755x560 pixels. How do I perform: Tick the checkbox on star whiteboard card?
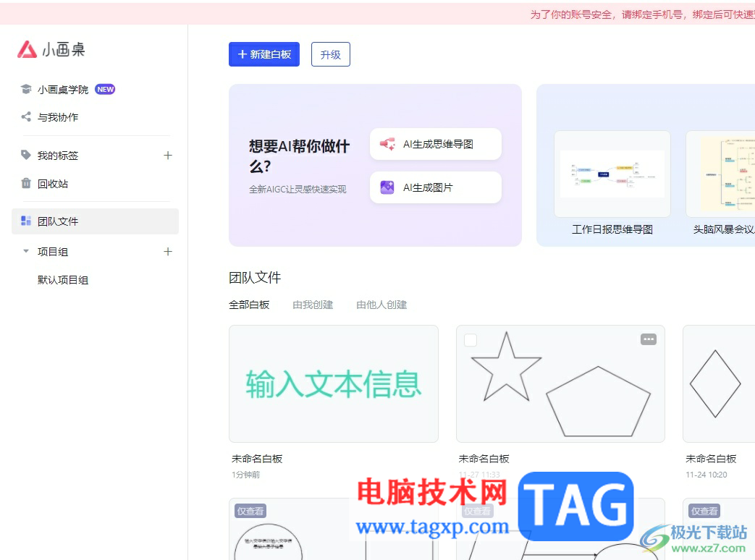point(471,340)
